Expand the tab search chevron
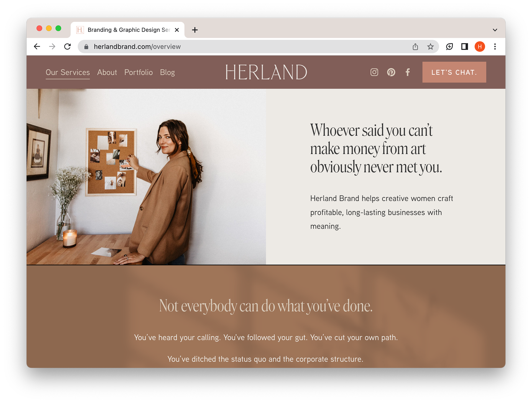 495,30
